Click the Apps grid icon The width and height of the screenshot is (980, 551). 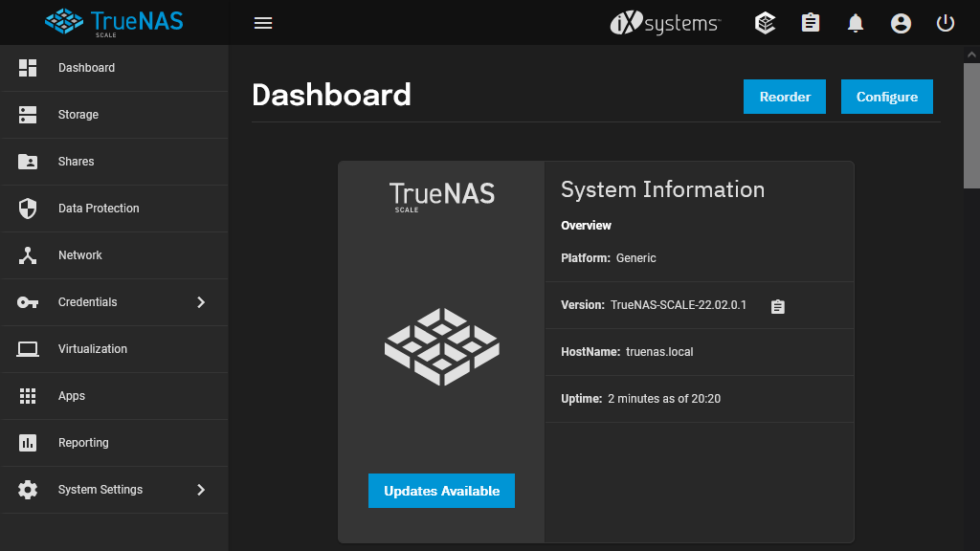coord(28,396)
